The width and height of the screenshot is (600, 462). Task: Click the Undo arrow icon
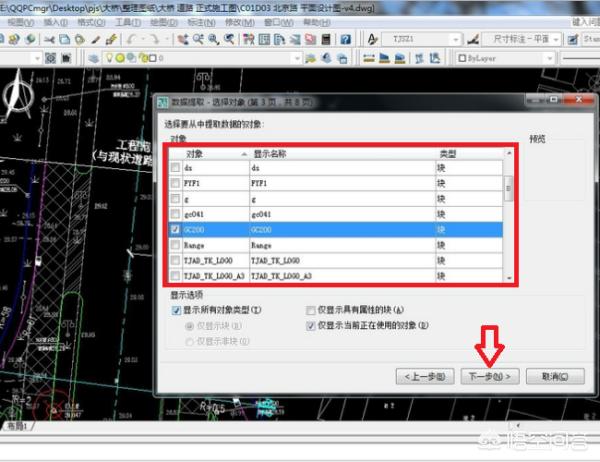tap(133, 39)
